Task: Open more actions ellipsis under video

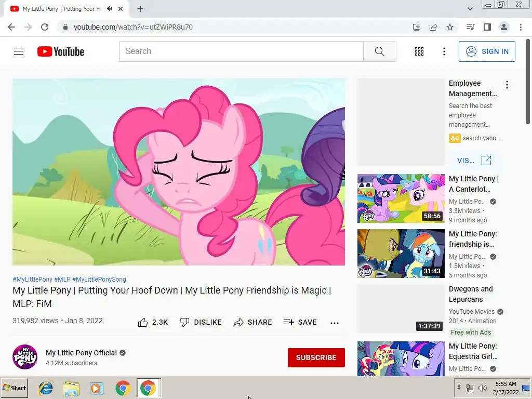Action: coord(335,323)
